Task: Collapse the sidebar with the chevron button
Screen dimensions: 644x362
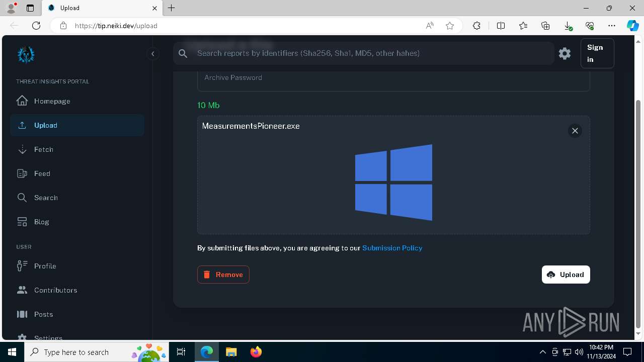Action: coord(152,54)
